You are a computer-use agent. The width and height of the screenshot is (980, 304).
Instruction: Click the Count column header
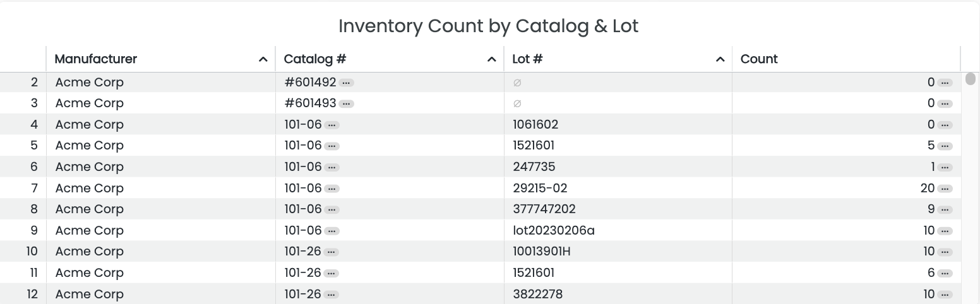tap(759, 59)
